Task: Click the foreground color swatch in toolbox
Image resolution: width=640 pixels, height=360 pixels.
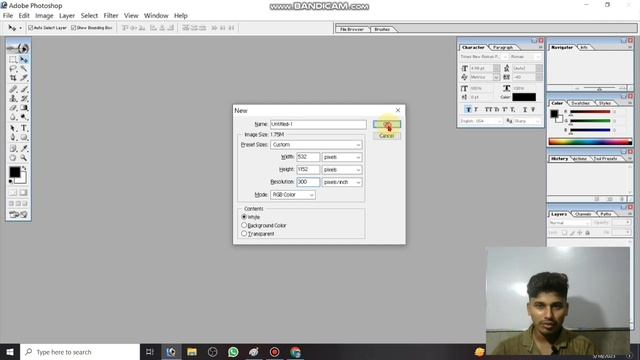Action: click(x=15, y=172)
